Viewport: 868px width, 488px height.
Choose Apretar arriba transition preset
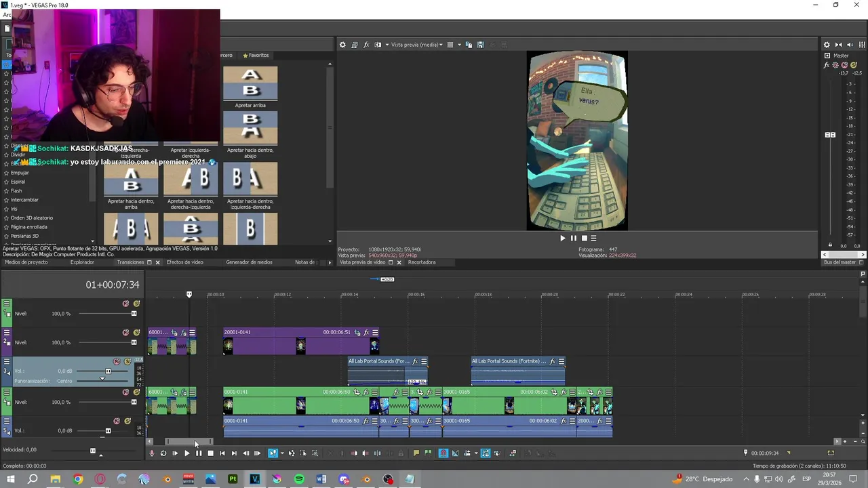click(x=250, y=87)
